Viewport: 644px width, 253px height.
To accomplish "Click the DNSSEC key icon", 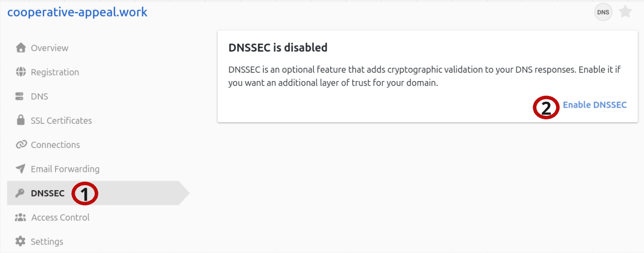I will click(20, 193).
